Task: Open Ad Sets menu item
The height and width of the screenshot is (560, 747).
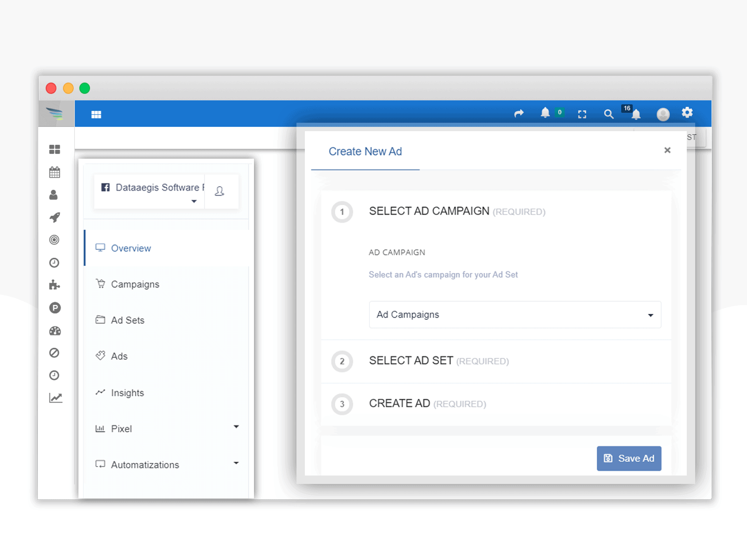Action: [167, 320]
